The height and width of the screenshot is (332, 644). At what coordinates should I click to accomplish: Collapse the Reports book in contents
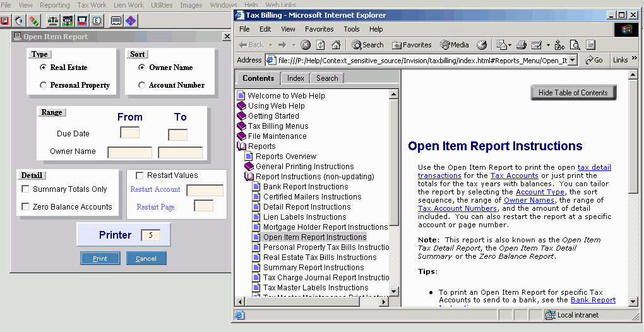pos(241,146)
